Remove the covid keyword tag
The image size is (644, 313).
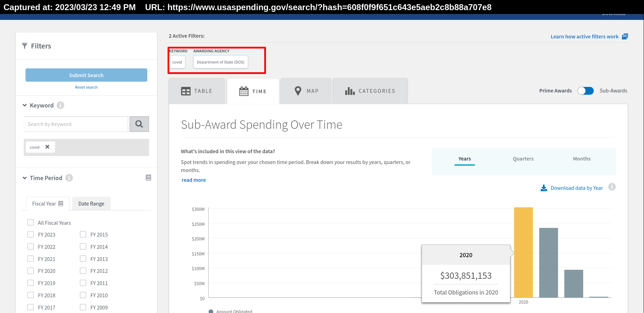pos(47,147)
